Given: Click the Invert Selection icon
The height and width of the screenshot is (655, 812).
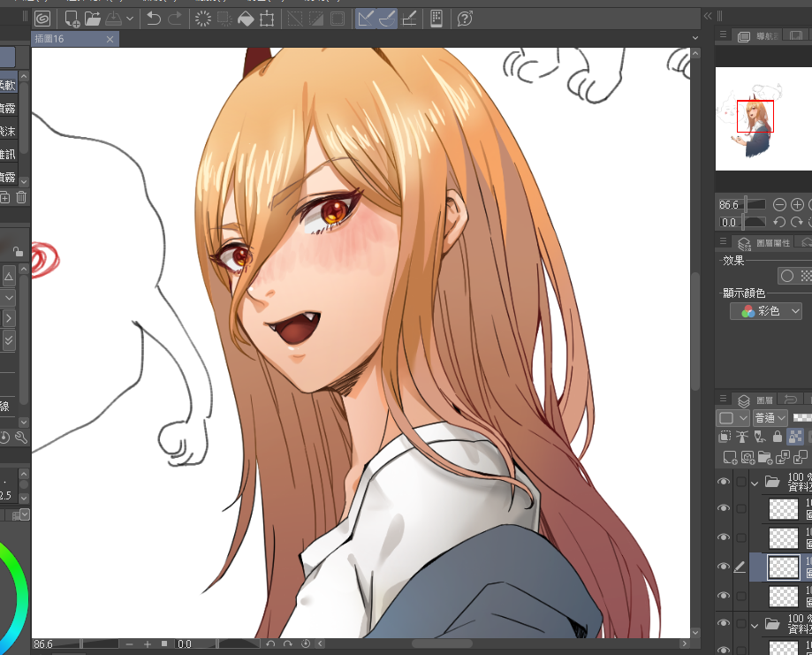Looking at the screenshot, I should pos(316,19).
